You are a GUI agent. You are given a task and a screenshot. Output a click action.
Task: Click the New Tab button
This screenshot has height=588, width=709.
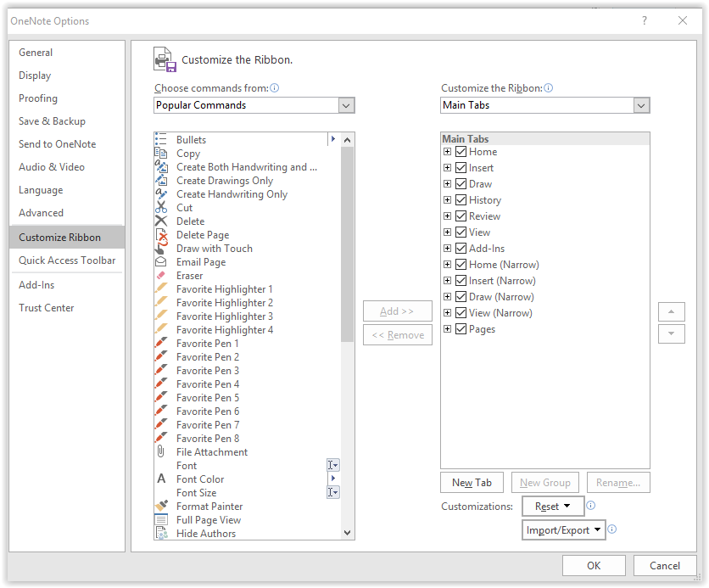(x=472, y=483)
